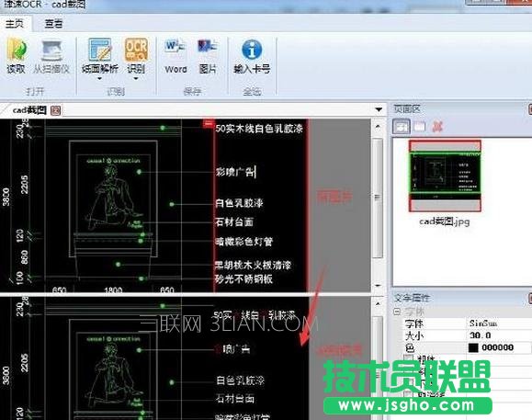
Task: Open dropdown arrow under 识别
Action: tap(136, 79)
